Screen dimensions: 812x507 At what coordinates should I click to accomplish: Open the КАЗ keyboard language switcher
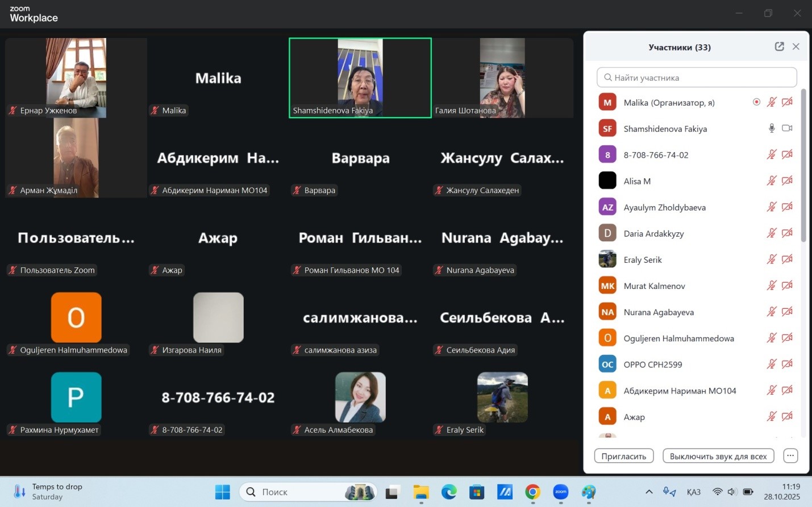click(693, 492)
